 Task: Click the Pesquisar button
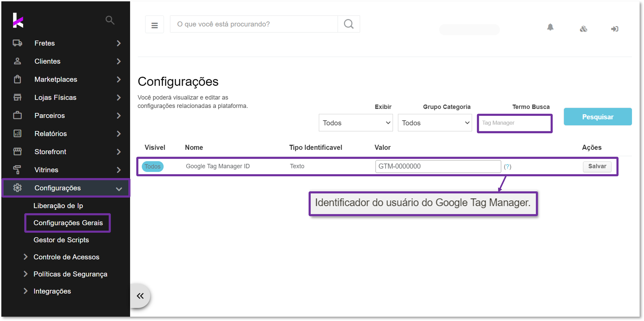click(598, 117)
